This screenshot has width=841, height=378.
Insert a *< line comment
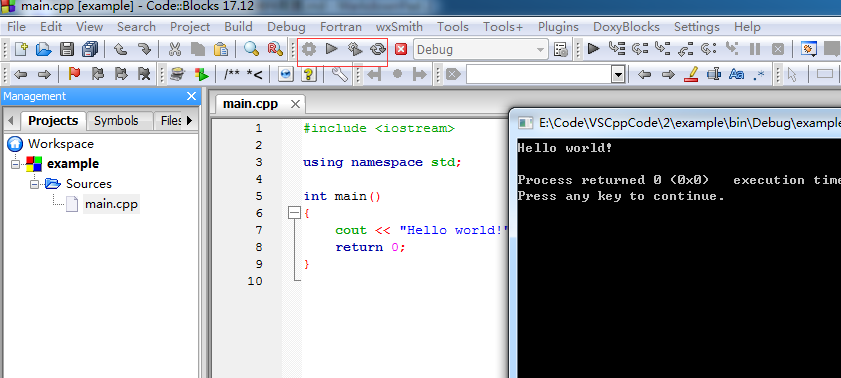click(255, 74)
